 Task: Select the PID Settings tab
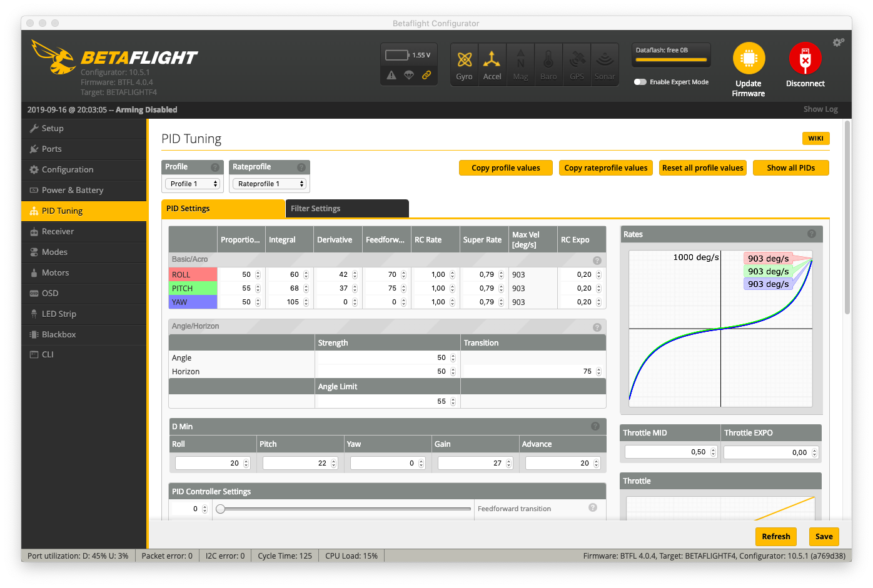pyautogui.click(x=223, y=209)
